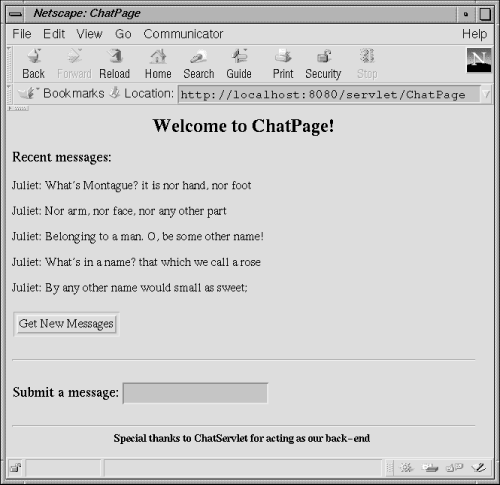Collapse the location toolbar using its left handle
The width and height of the screenshot is (500, 485).
pyautogui.click(x=9, y=94)
